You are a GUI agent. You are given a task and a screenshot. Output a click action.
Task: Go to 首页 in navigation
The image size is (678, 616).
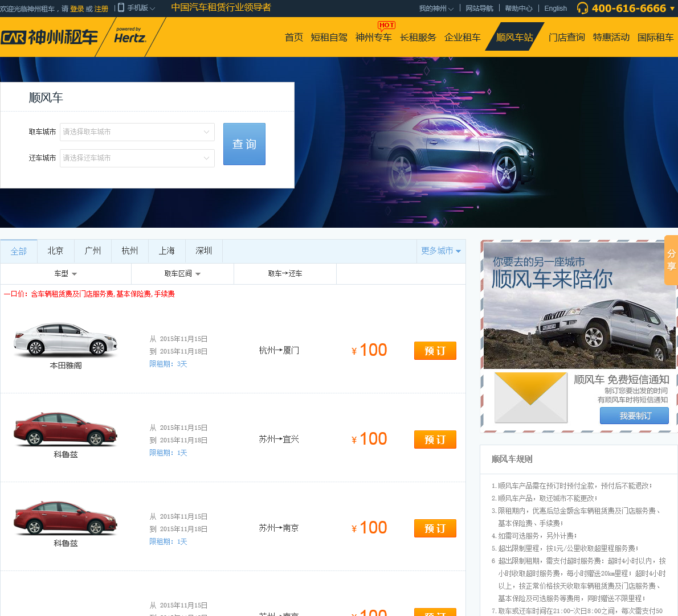[x=294, y=38]
